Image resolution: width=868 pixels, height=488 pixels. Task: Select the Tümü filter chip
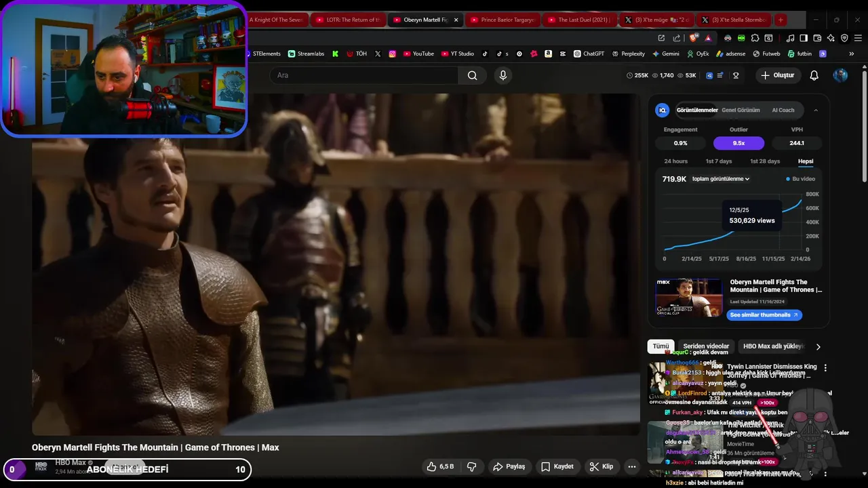click(x=660, y=346)
